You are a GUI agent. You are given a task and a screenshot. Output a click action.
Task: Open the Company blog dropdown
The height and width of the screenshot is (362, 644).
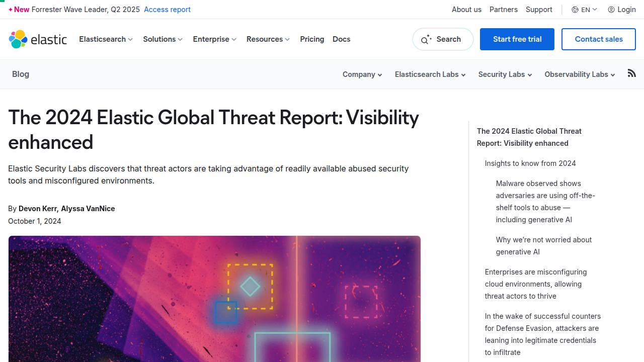tap(362, 74)
